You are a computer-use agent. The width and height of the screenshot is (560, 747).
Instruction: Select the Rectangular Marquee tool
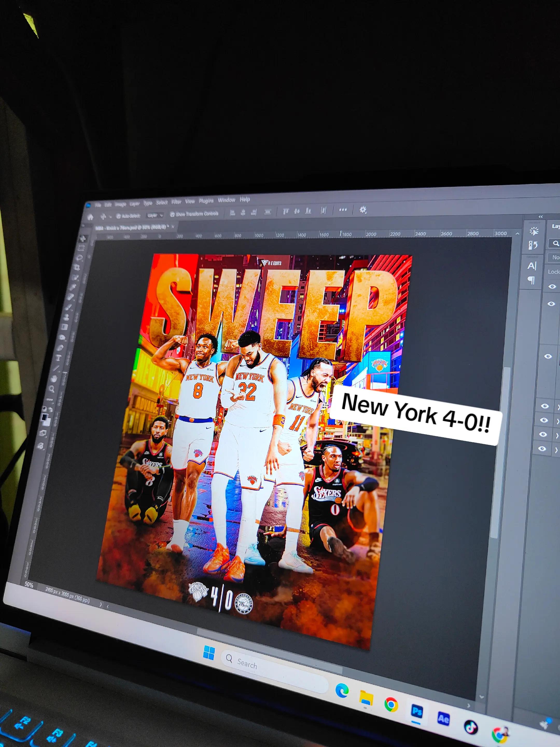(81, 248)
